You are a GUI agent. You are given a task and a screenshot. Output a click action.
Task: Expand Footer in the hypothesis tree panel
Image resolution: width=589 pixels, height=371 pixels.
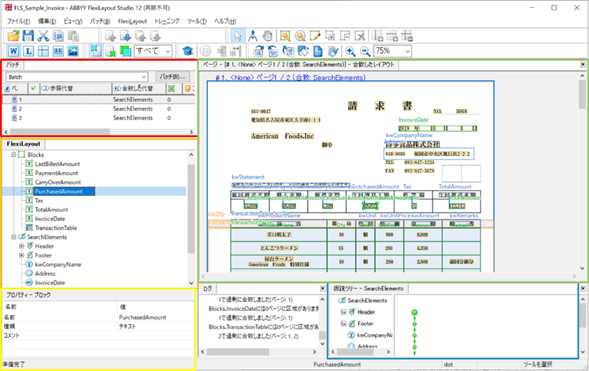343,323
